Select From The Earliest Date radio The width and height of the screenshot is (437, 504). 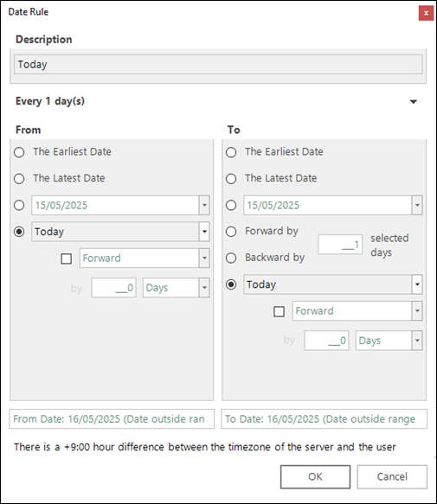tap(19, 152)
